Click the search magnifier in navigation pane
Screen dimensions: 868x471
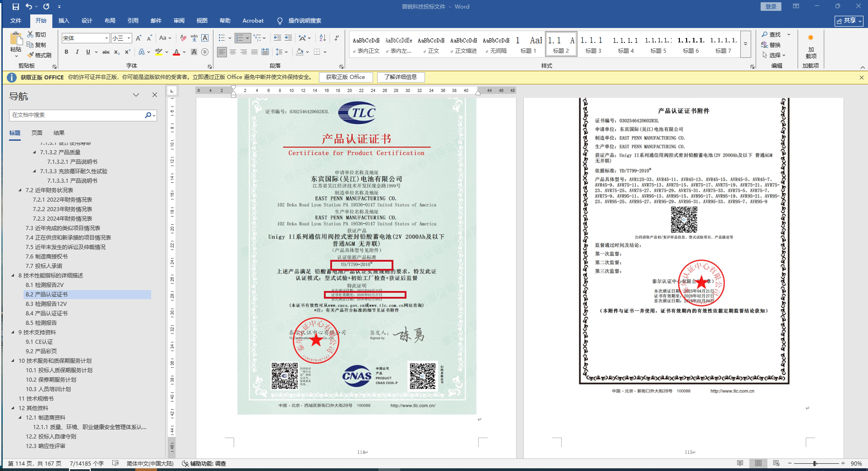tap(148, 115)
